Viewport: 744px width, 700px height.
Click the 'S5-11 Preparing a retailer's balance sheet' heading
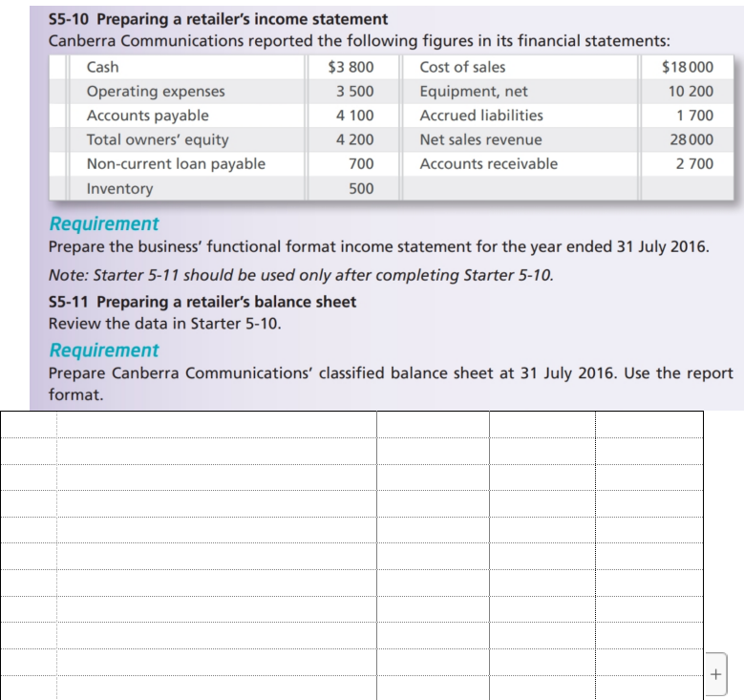(x=202, y=302)
